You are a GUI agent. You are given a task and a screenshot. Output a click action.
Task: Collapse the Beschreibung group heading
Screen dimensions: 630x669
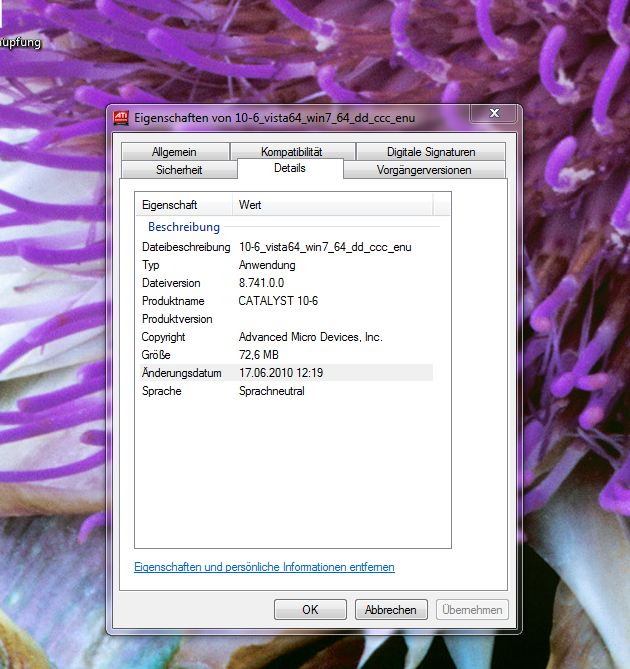tap(184, 227)
